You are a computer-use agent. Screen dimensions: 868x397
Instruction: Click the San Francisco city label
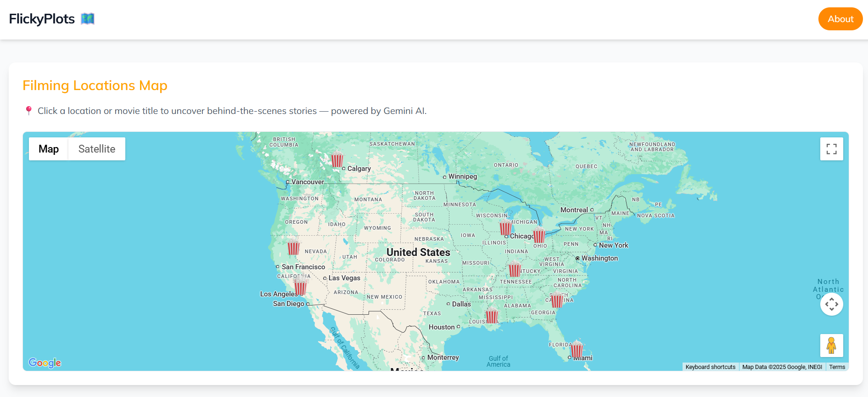[303, 267]
